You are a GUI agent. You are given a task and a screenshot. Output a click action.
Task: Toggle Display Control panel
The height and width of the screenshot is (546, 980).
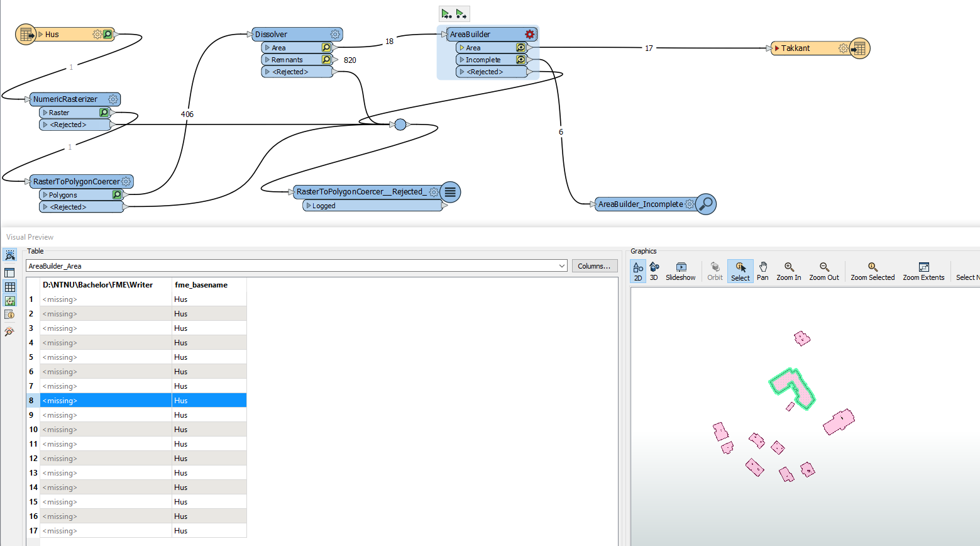(9, 272)
